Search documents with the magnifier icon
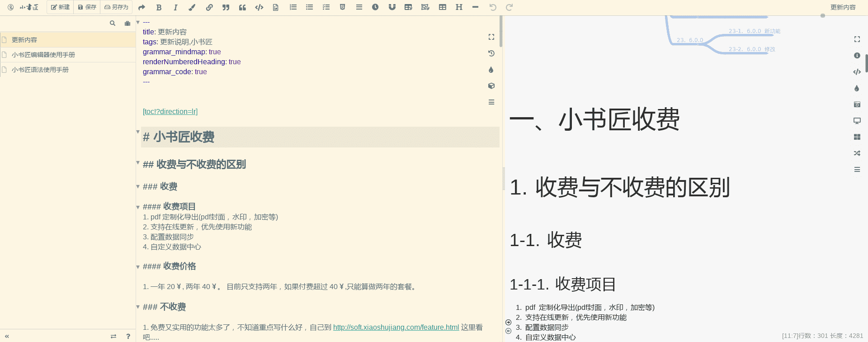This screenshot has height=342, width=868. (x=113, y=23)
